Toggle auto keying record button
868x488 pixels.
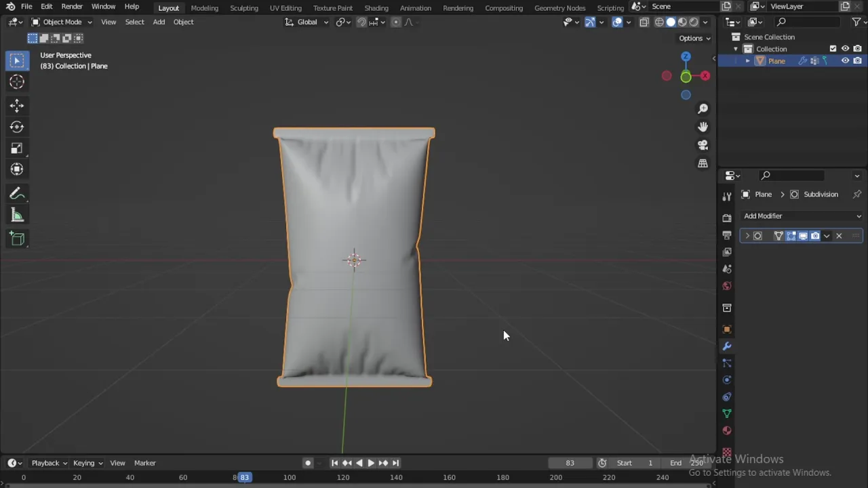coord(308,463)
